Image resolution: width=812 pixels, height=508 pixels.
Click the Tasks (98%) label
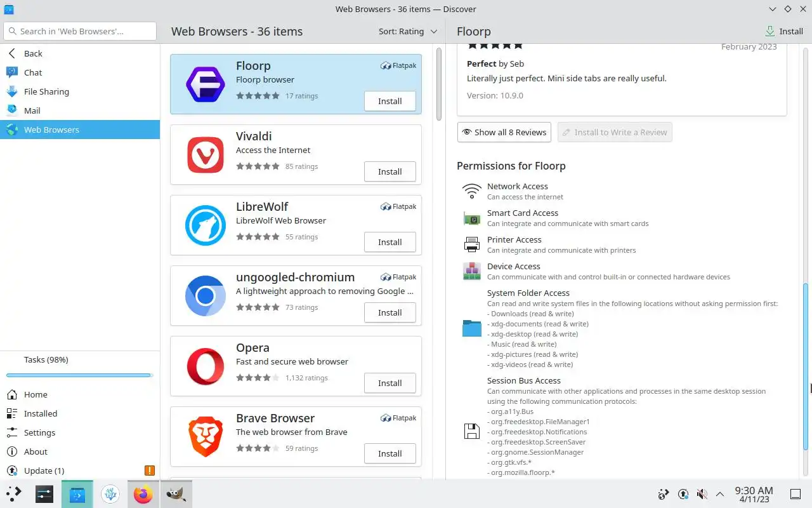click(46, 359)
